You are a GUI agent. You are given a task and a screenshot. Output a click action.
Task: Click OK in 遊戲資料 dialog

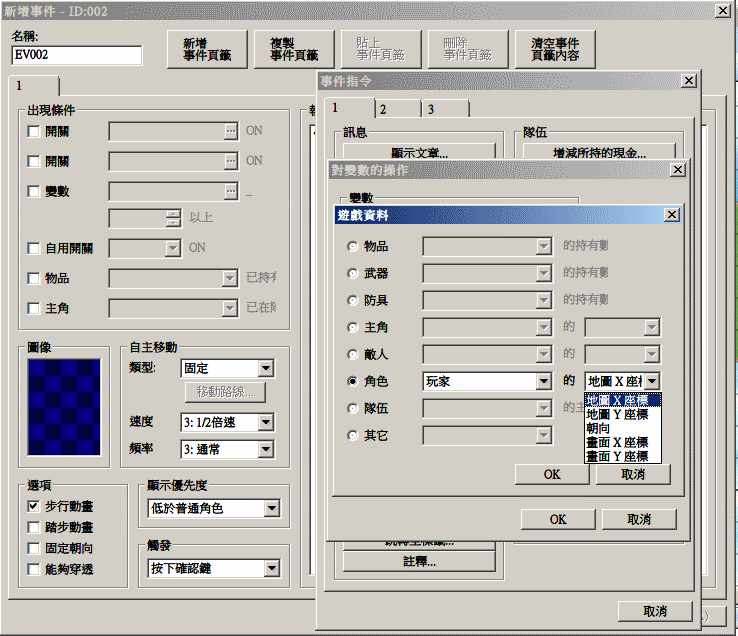[552, 474]
